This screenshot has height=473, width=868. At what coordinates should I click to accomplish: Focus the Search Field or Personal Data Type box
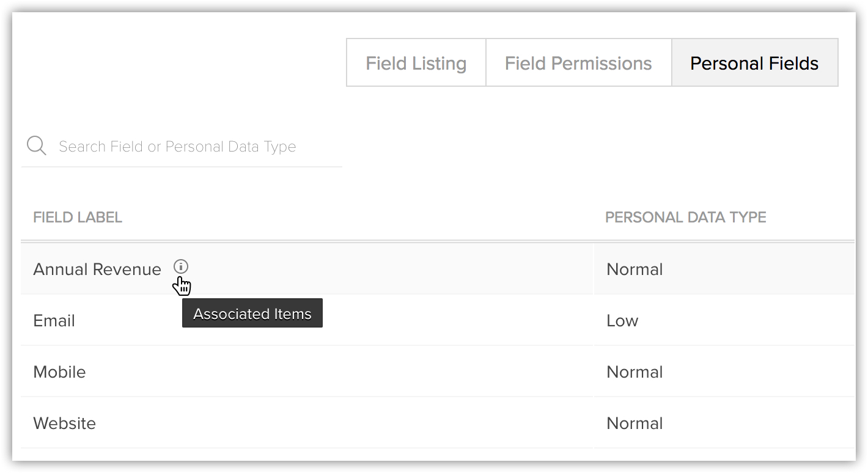point(182,147)
